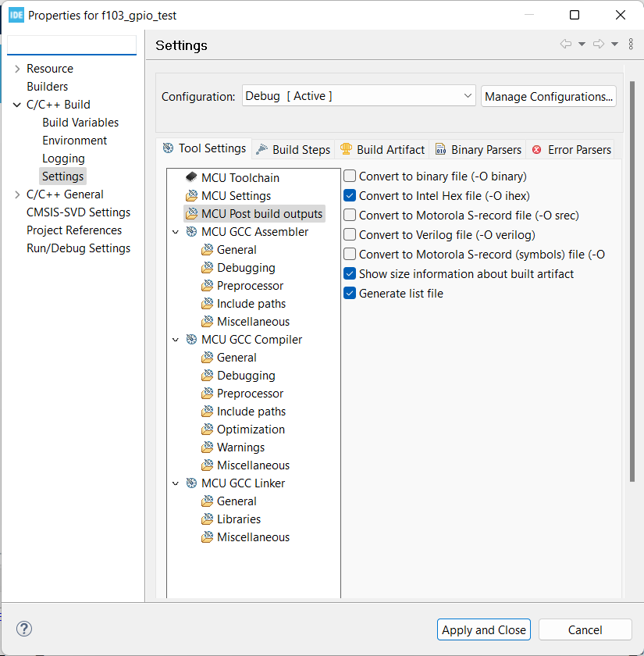The height and width of the screenshot is (656, 644).
Task: Select Builders in the left tree
Action: 48,87
